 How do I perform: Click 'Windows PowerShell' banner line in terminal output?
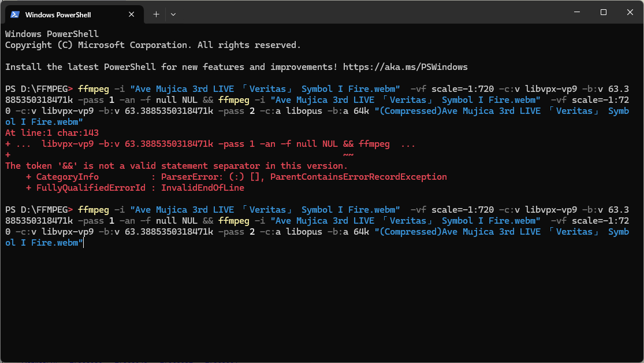tap(52, 34)
